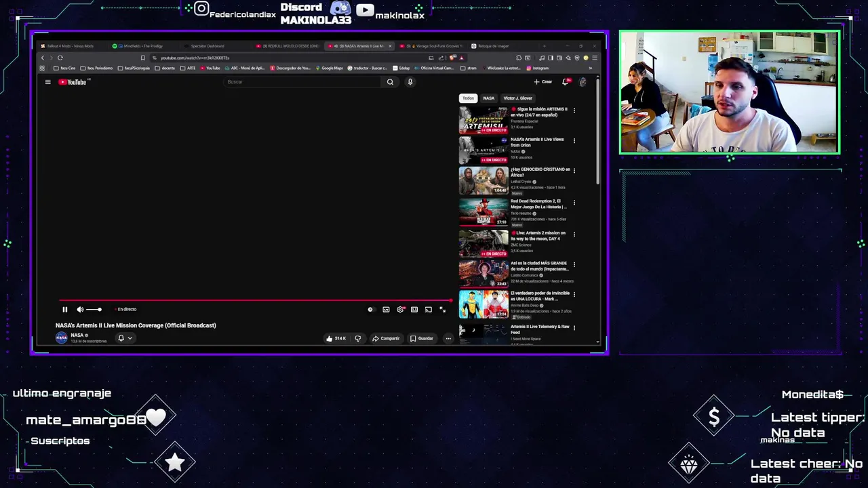Open the Google Maps bookmark
The height and width of the screenshot is (488, 868).
329,68
